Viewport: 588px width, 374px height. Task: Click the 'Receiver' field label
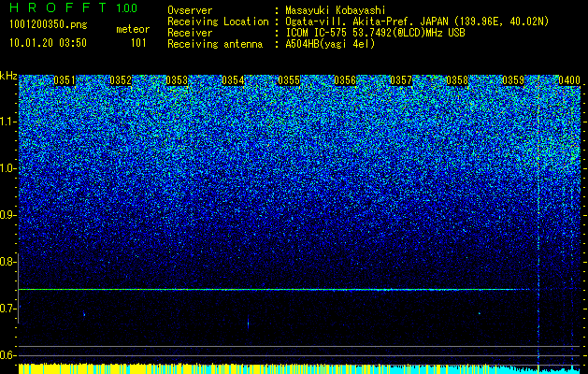point(190,33)
